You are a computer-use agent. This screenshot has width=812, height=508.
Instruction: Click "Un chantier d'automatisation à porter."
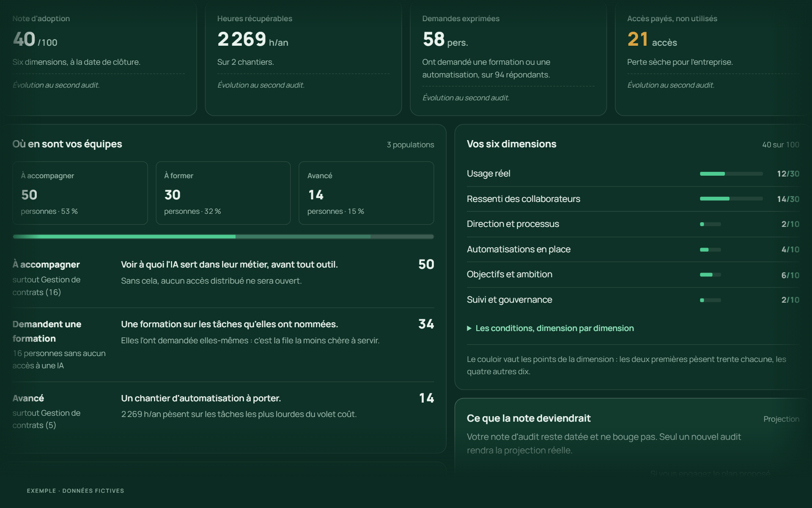[x=201, y=398]
